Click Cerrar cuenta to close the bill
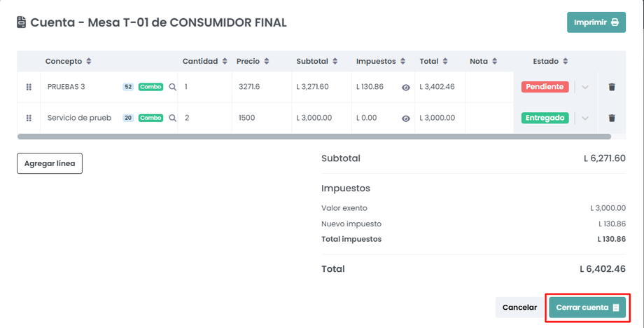This screenshot has width=644, height=328. coord(587,308)
